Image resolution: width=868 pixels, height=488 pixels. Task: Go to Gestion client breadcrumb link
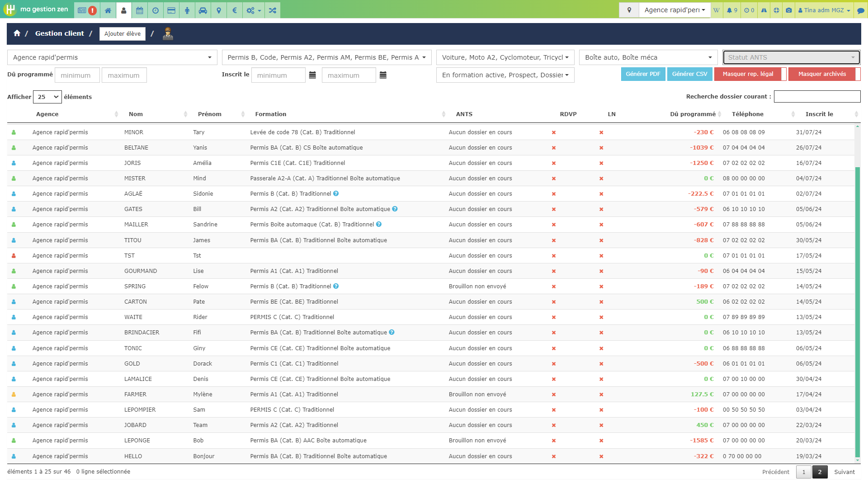tap(60, 33)
